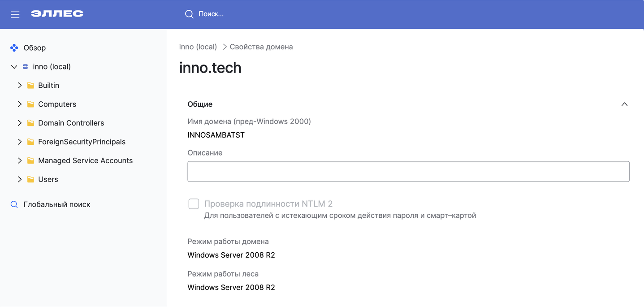The width and height of the screenshot is (644, 307).
Task: Click the search magnifier in the top bar
Action: click(x=189, y=14)
